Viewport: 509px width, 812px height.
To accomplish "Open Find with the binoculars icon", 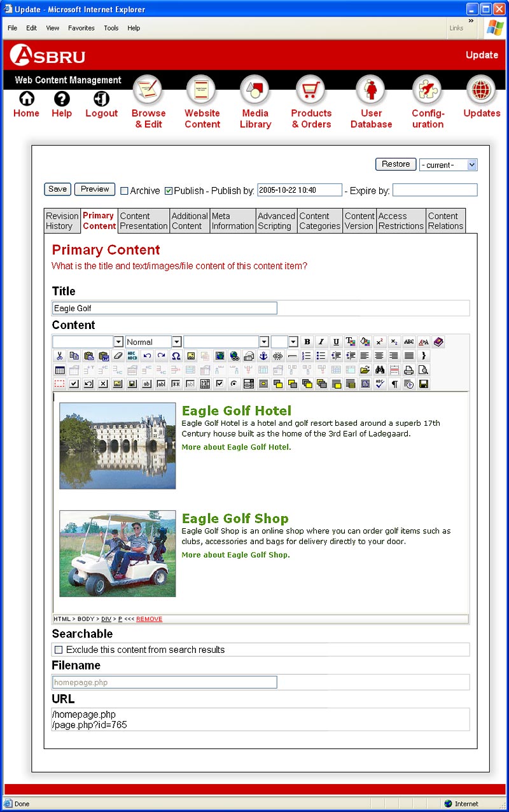I will 380,370.
